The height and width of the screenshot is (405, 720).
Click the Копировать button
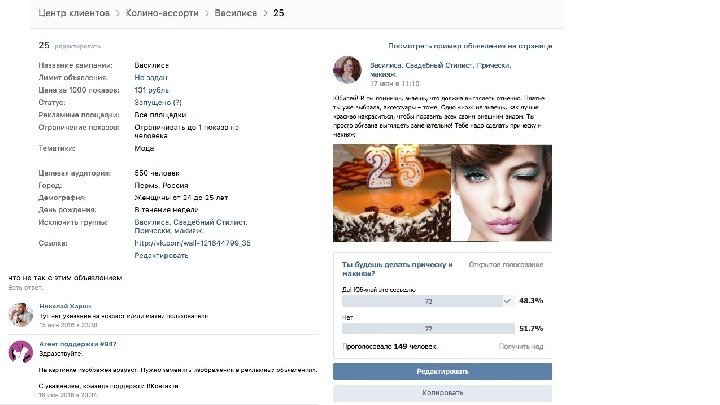tap(442, 393)
